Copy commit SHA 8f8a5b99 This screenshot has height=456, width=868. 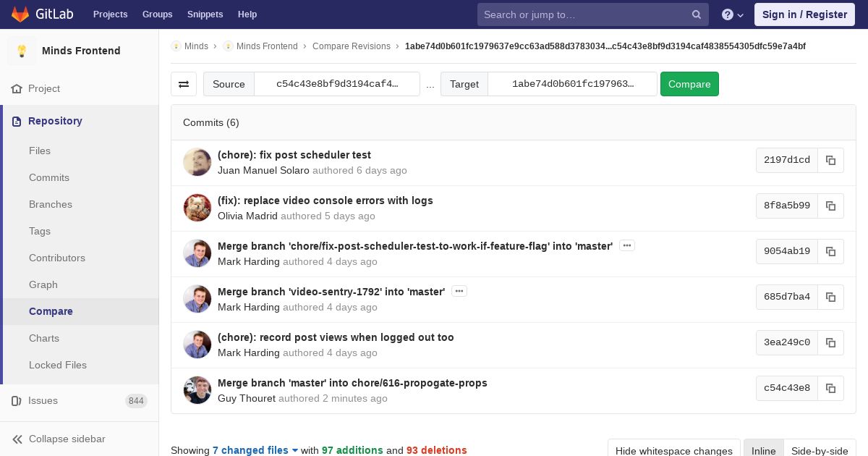830,206
